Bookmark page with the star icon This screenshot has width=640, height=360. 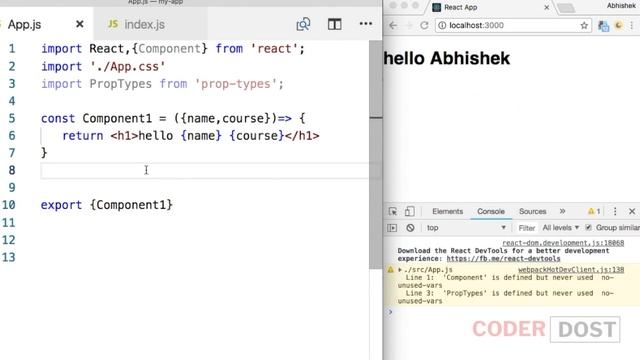pyautogui.click(x=584, y=25)
